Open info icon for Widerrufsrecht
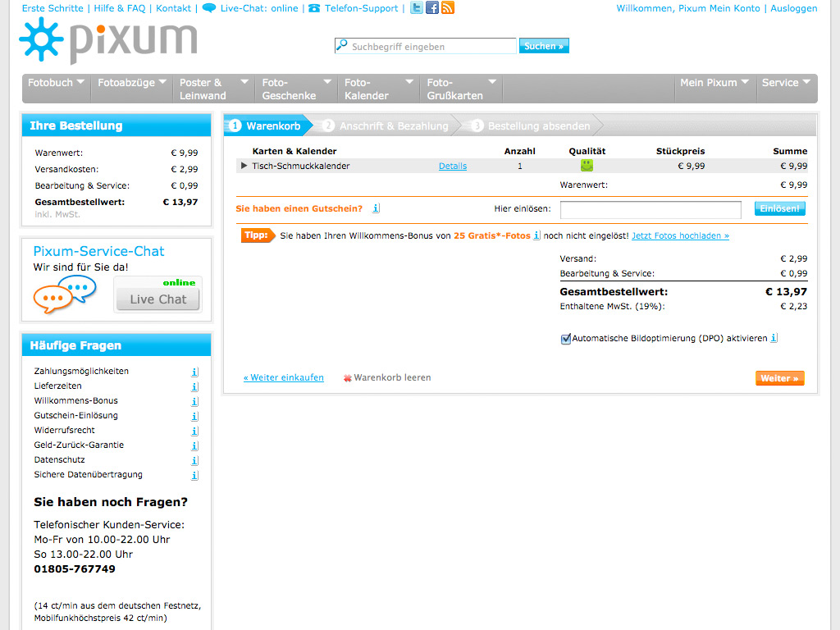 coord(195,431)
